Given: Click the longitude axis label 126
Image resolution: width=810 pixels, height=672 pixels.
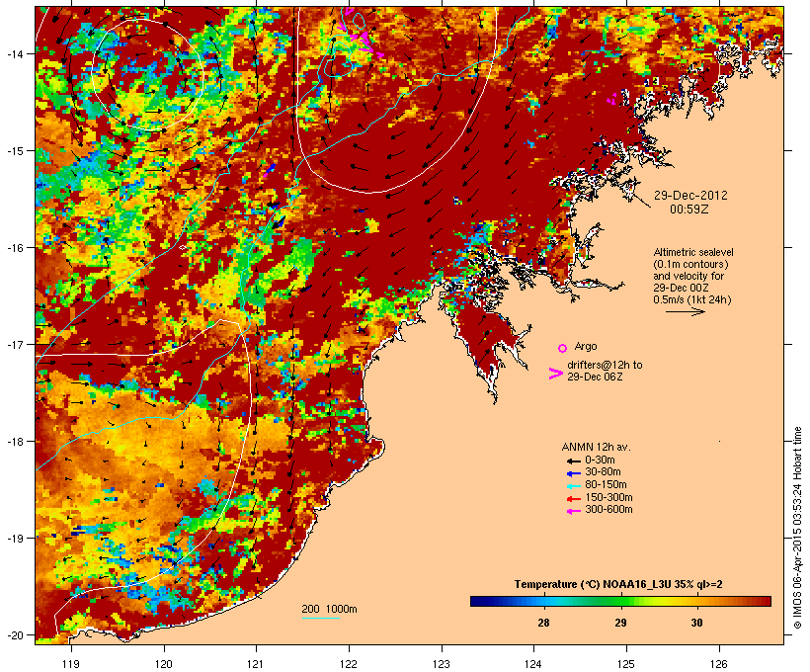Looking at the screenshot, I should (719, 664).
